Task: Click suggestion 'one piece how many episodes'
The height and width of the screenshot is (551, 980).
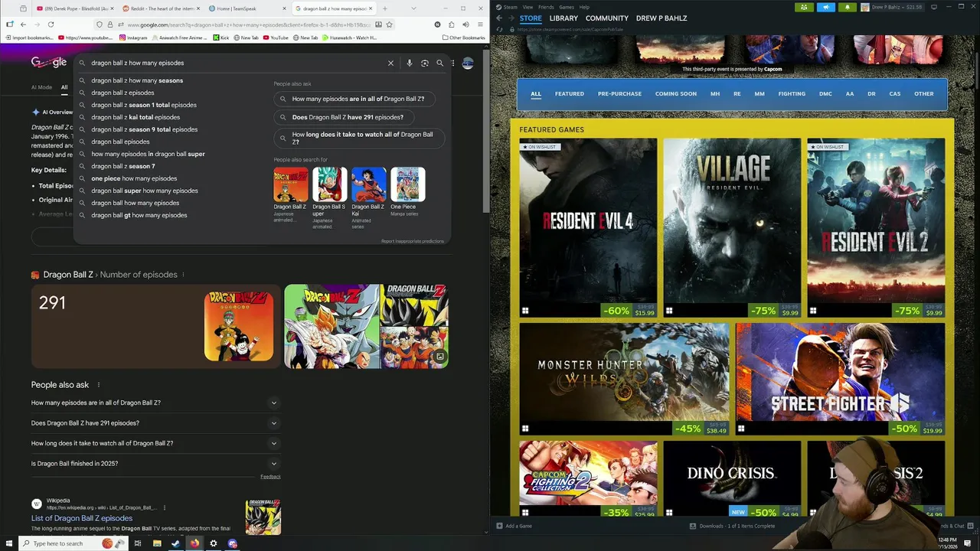Action: [x=134, y=178]
